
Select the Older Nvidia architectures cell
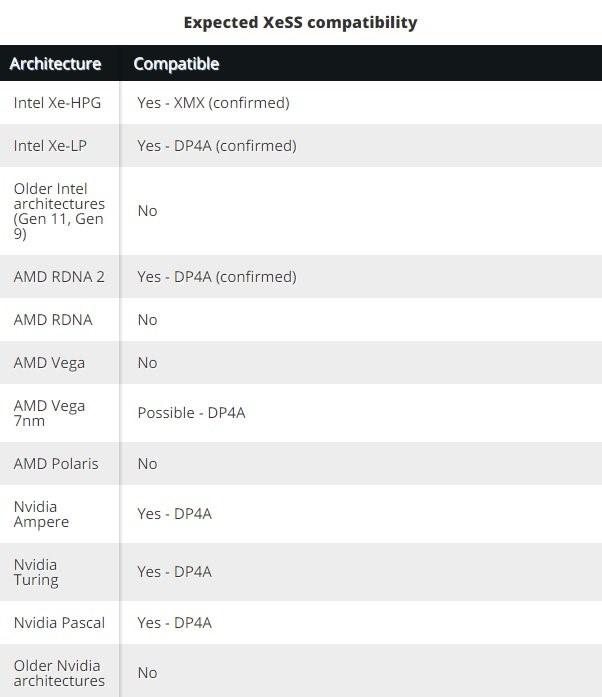pyautogui.click(x=59, y=673)
